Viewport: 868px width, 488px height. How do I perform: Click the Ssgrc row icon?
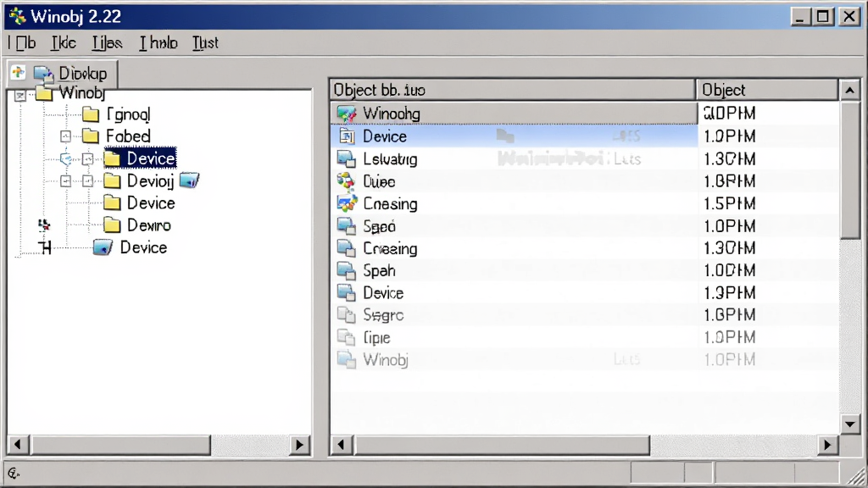click(347, 315)
